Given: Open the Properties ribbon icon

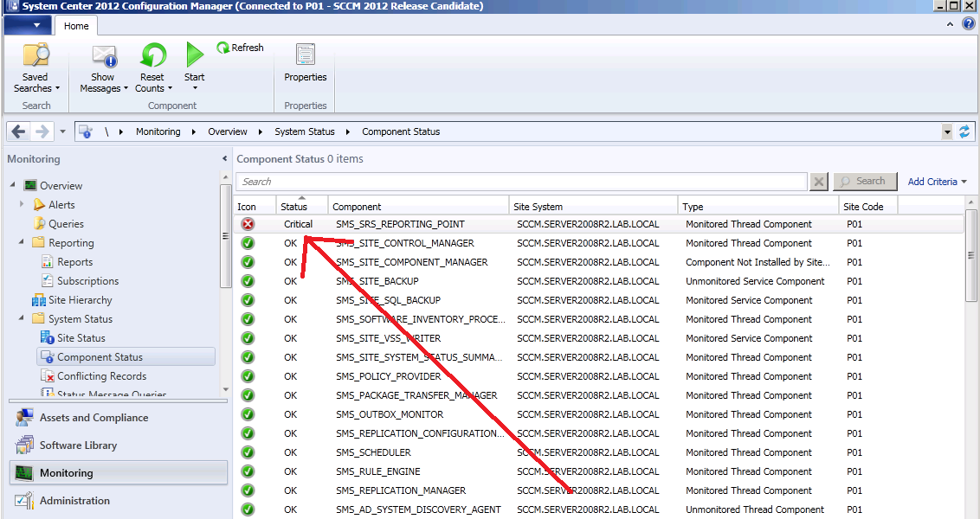Looking at the screenshot, I should pos(305,55).
